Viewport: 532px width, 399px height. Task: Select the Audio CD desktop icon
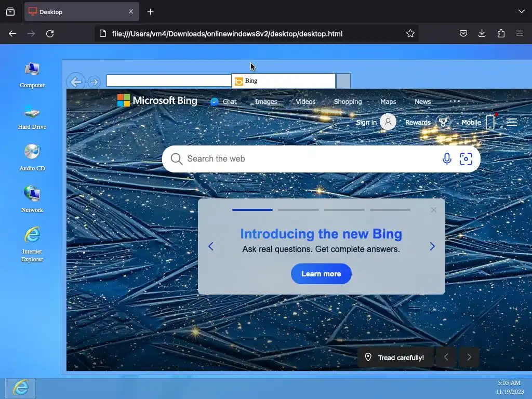click(x=32, y=158)
